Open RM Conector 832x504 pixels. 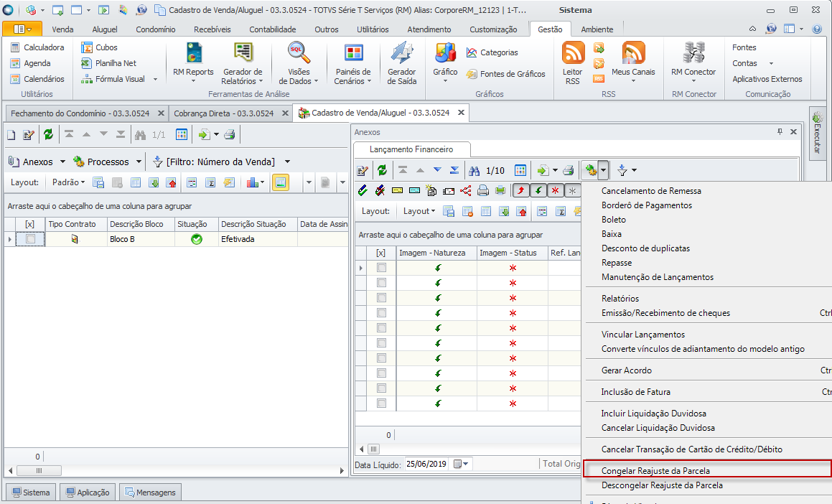coord(693,62)
